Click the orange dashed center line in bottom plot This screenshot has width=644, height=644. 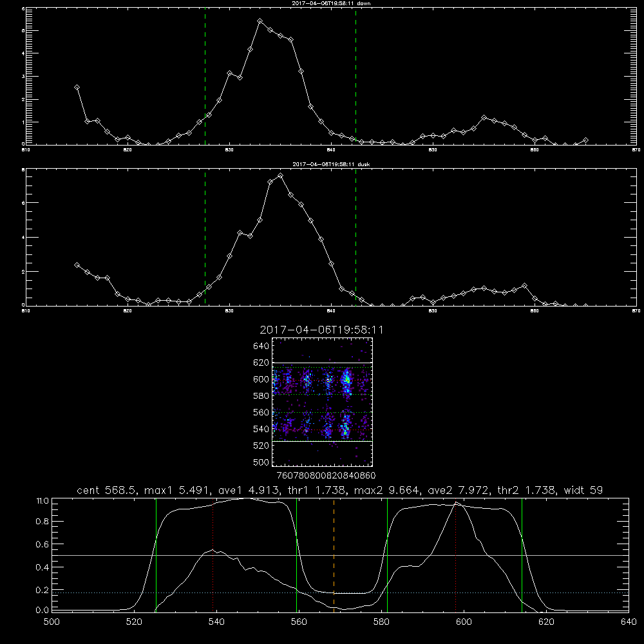point(334,554)
